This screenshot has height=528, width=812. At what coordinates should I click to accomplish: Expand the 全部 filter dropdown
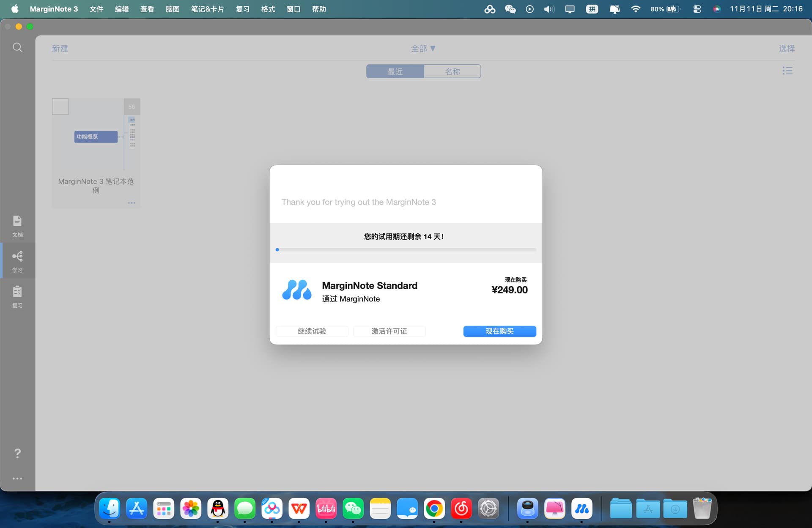point(423,49)
